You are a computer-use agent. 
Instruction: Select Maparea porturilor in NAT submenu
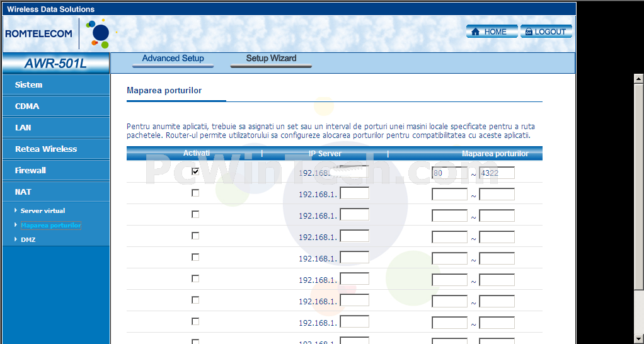(x=50, y=225)
